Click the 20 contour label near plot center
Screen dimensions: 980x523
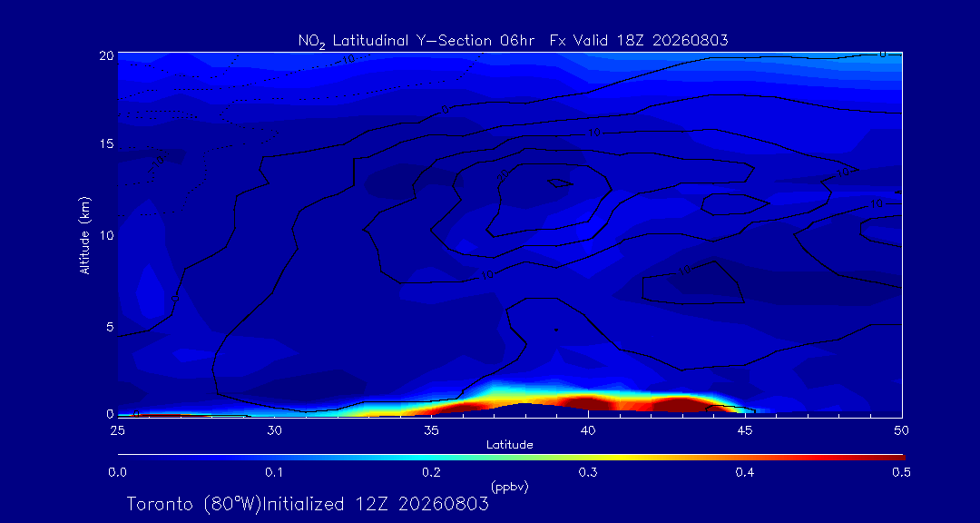click(503, 176)
